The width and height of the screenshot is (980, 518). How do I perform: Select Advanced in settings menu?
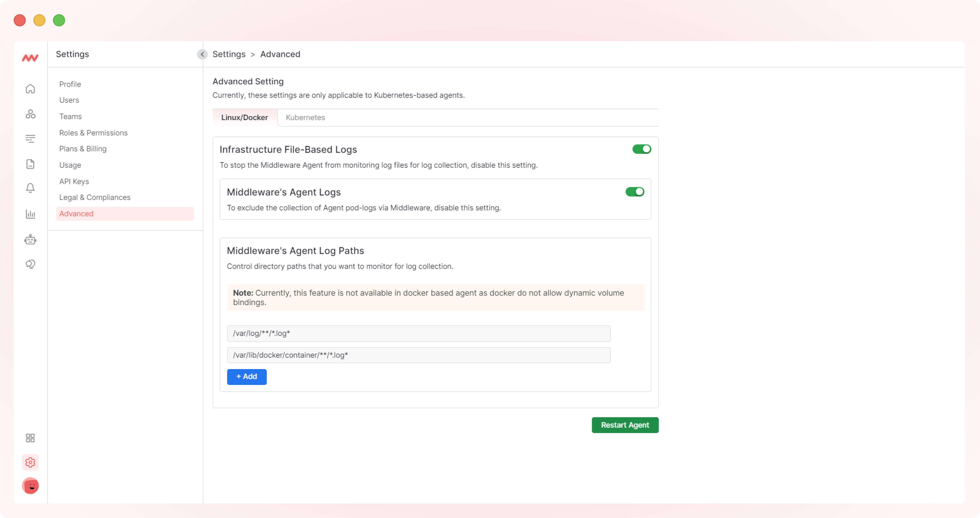click(x=125, y=214)
